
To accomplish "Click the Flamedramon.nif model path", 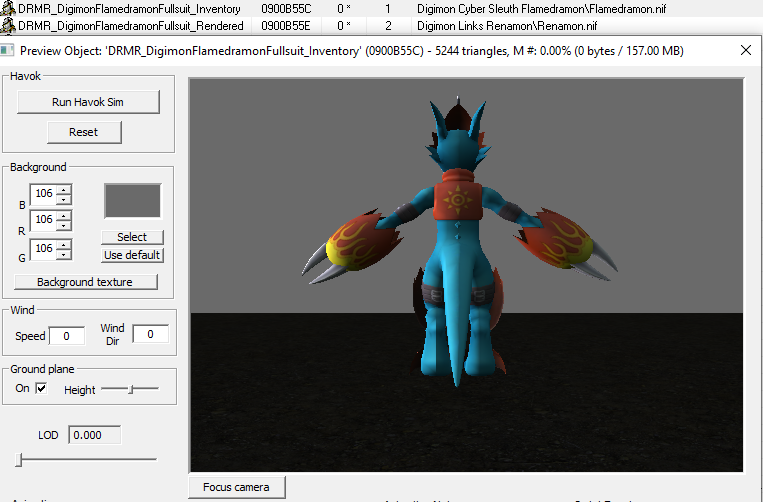I will tap(542, 9).
